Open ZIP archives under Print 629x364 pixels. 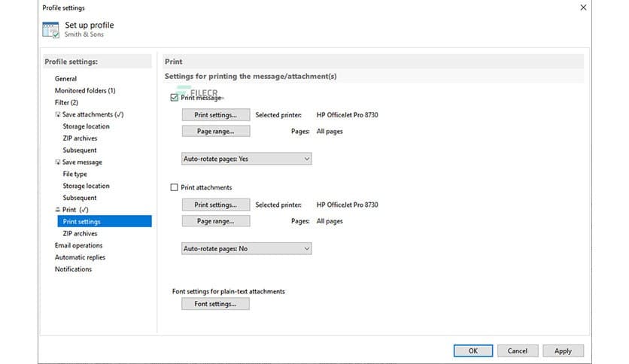pos(81,233)
